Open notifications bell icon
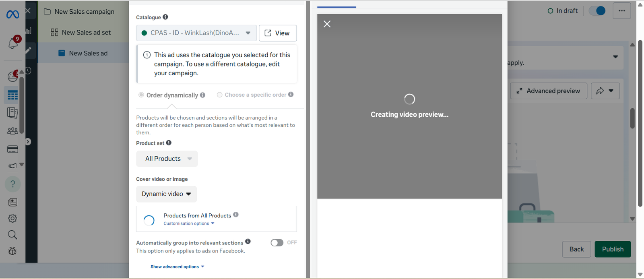This screenshot has height=279, width=644. click(13, 43)
